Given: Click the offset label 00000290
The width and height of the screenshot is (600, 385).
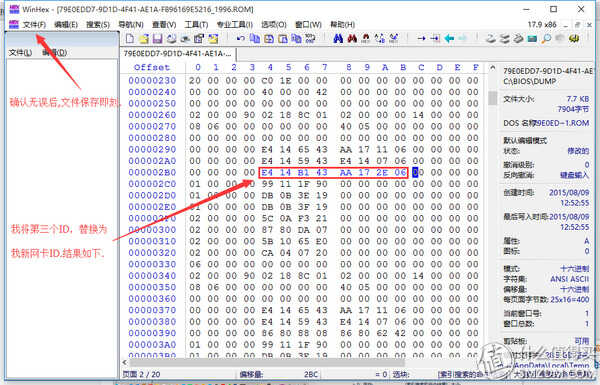Looking at the screenshot, I should coord(152,150).
